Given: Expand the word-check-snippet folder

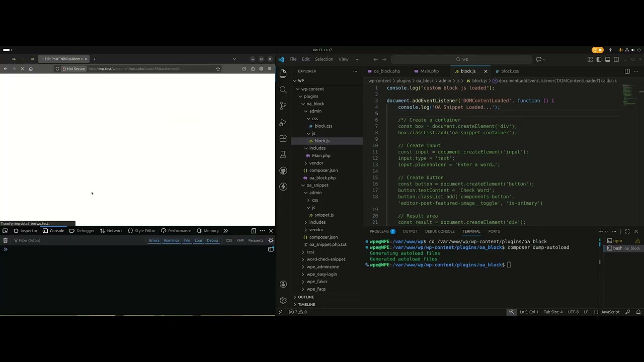Looking at the screenshot, I should point(327,259).
